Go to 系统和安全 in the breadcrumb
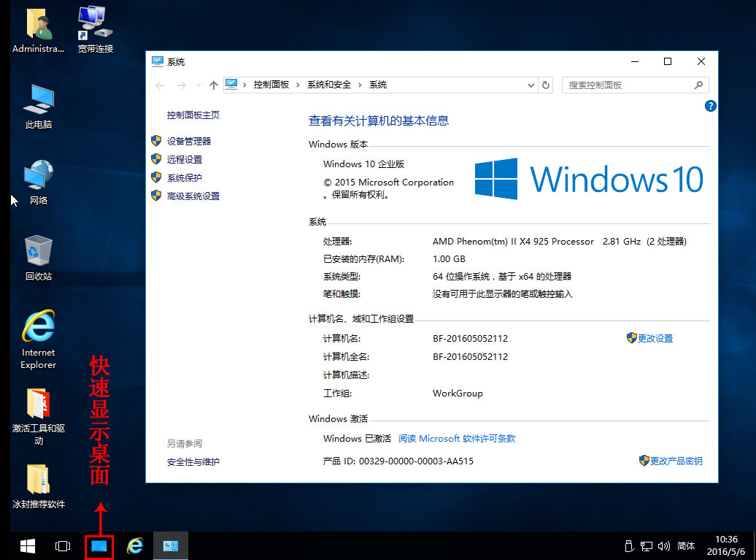The height and width of the screenshot is (560, 756). click(329, 85)
